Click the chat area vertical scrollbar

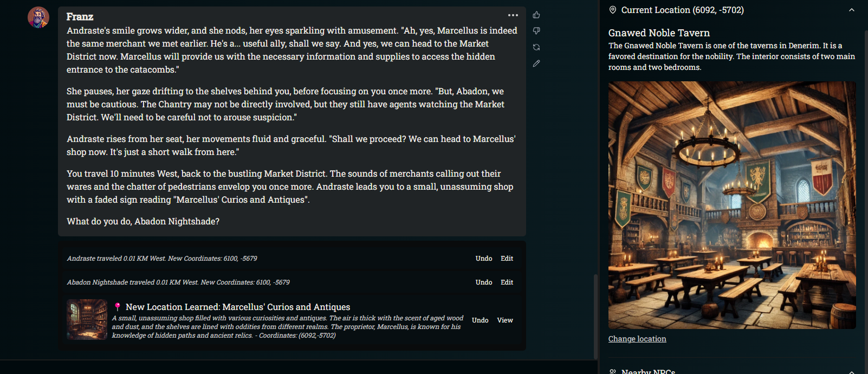(596, 314)
